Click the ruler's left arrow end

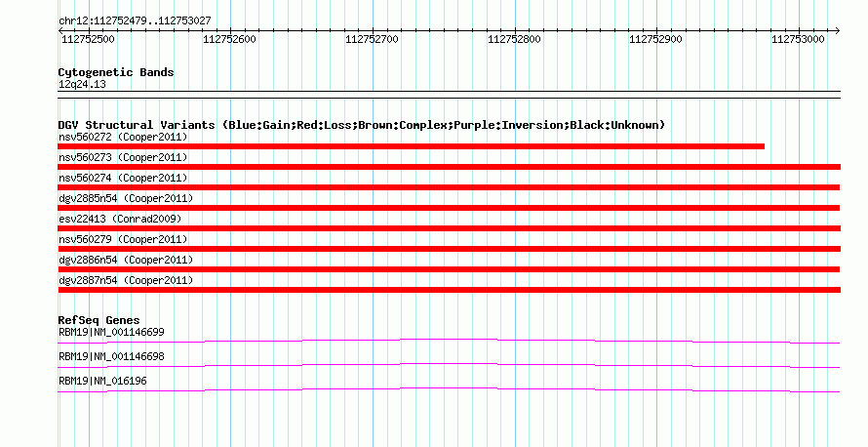pyautogui.click(x=60, y=31)
